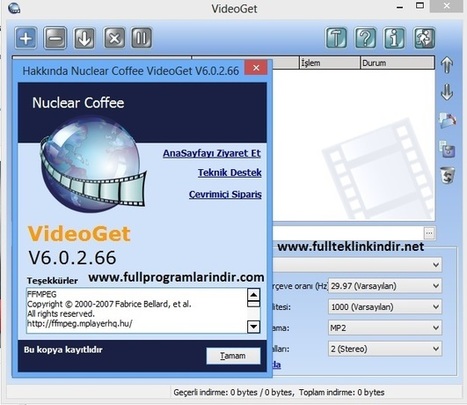Click the Remove video minus icon

(55, 38)
